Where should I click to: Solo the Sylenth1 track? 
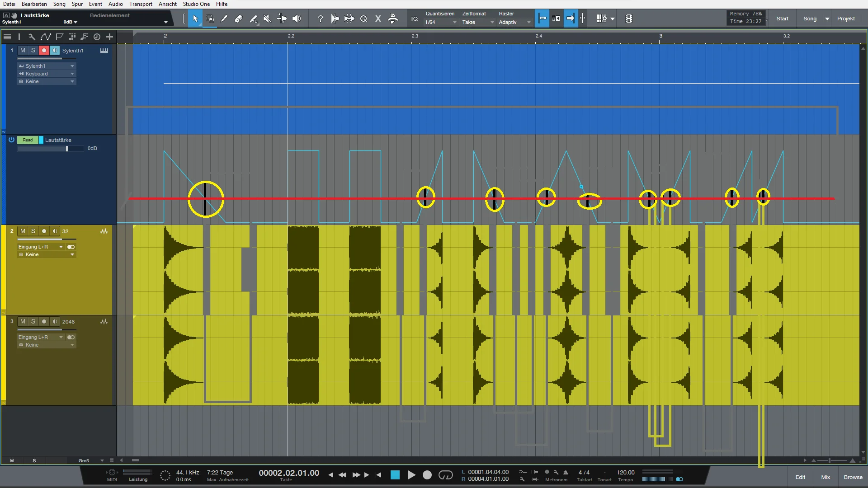click(33, 51)
